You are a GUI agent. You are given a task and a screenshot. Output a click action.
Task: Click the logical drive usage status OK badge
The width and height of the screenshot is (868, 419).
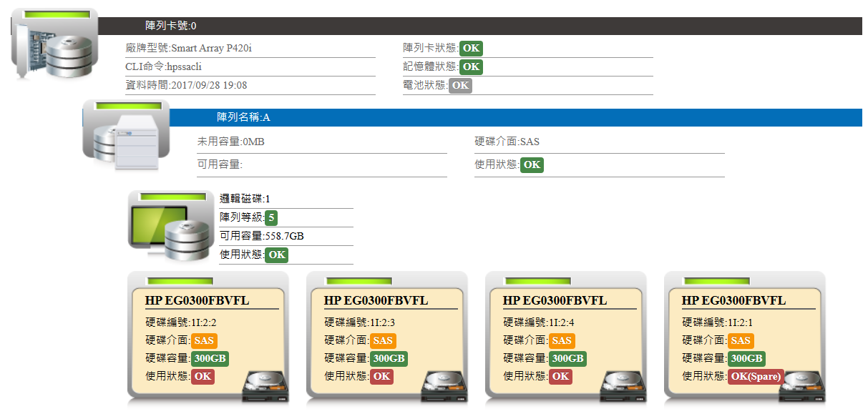(276, 255)
